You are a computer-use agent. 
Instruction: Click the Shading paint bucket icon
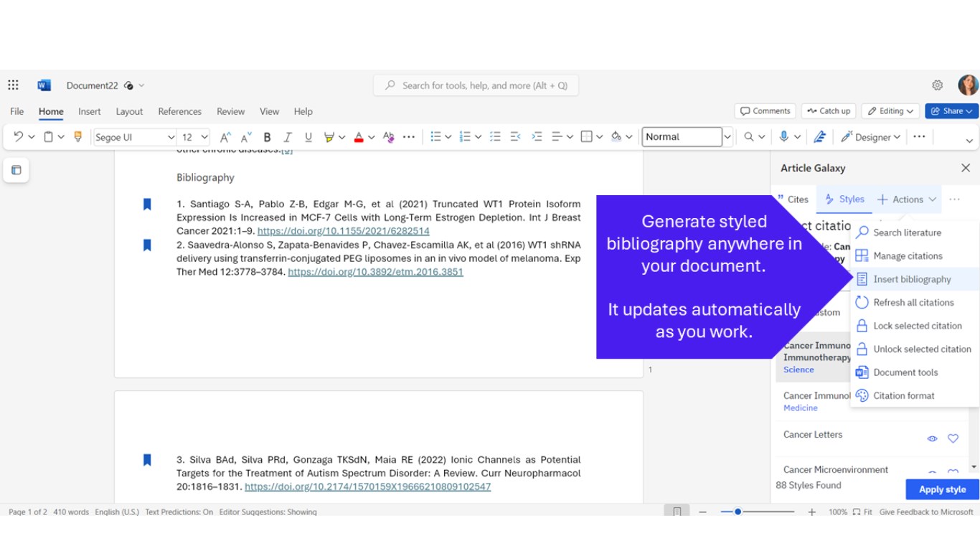pos(616,137)
